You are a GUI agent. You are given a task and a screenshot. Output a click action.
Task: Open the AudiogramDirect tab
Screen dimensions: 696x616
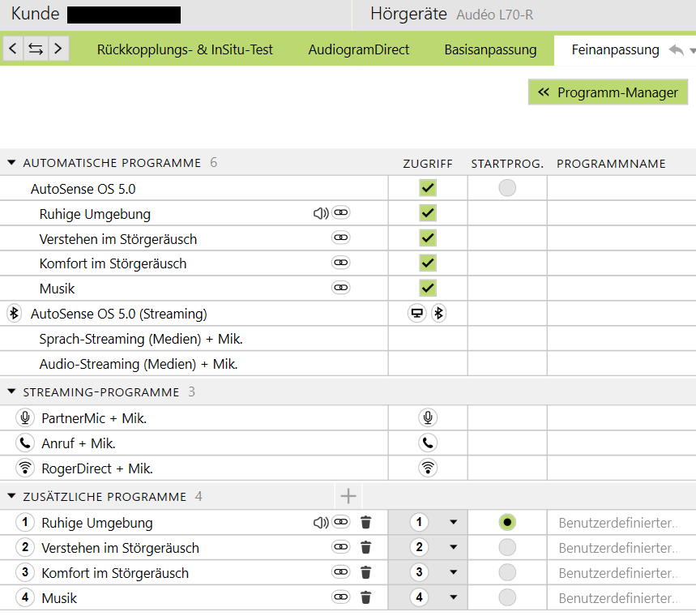click(x=358, y=49)
